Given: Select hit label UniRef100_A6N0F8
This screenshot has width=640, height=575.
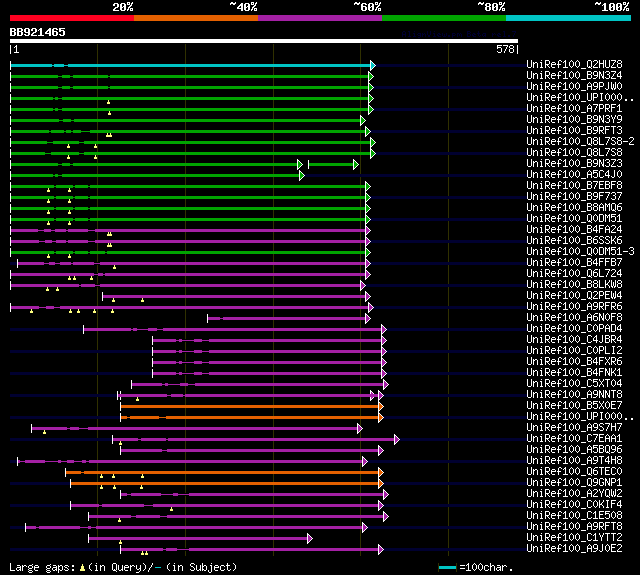Looking at the screenshot, I should coord(574,318).
